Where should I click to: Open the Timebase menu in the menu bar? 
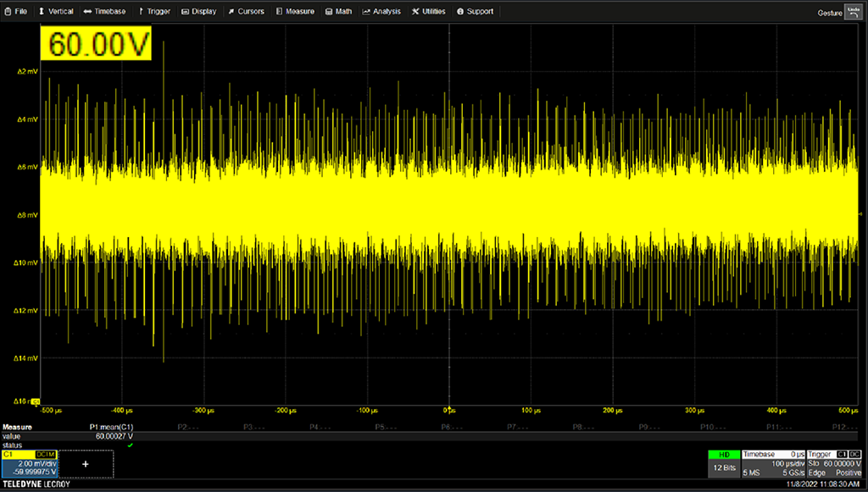tap(104, 12)
